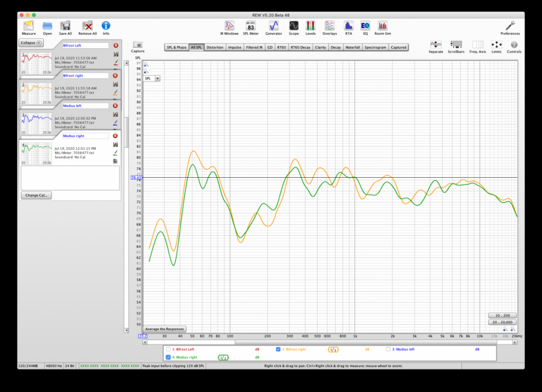Click Average the Responses button
This screenshot has width=542, height=392.
click(165, 329)
